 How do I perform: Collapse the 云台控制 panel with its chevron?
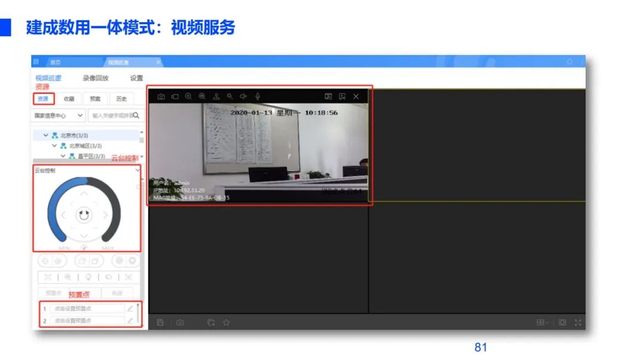tap(138, 170)
